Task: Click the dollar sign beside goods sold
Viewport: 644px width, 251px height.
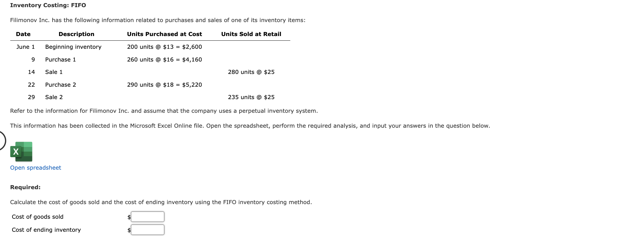Action: [128, 217]
